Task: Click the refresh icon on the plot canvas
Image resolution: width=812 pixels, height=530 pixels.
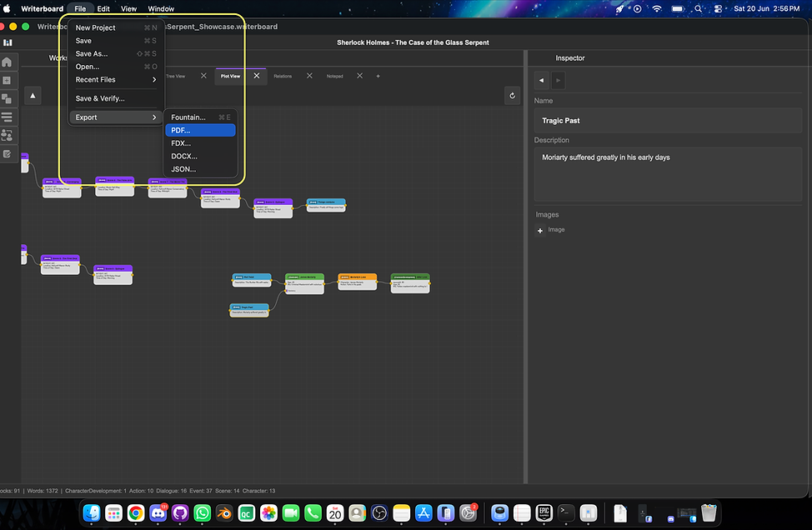Action: tap(512, 95)
